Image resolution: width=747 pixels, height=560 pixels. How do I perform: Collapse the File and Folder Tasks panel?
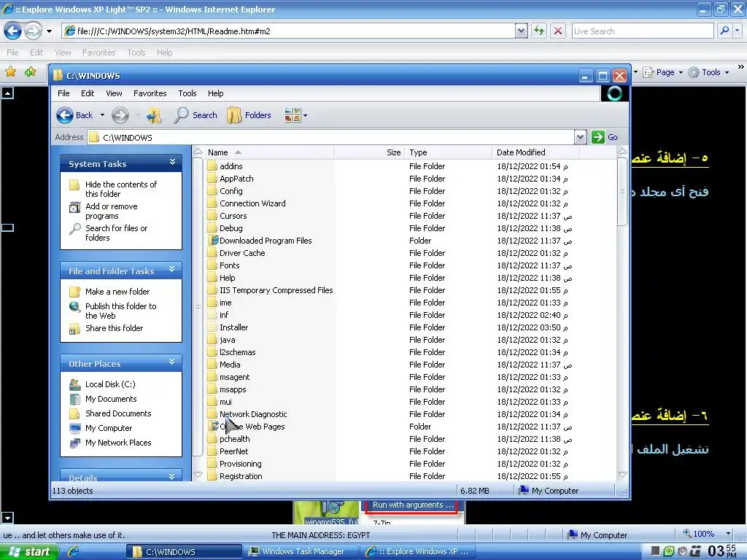click(172, 270)
